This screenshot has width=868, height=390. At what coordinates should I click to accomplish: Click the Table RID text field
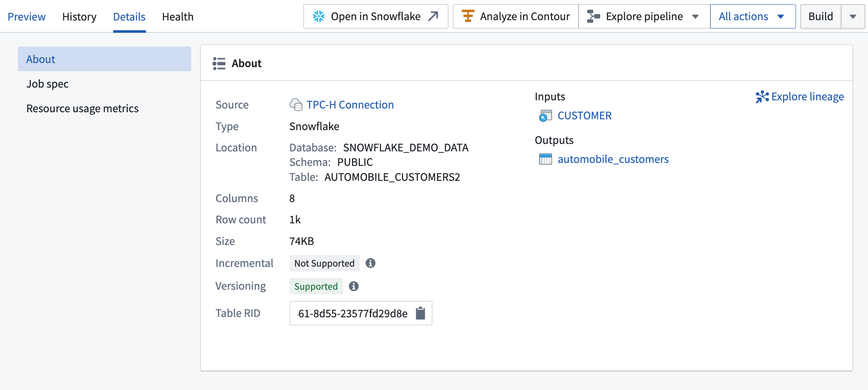[352, 313]
